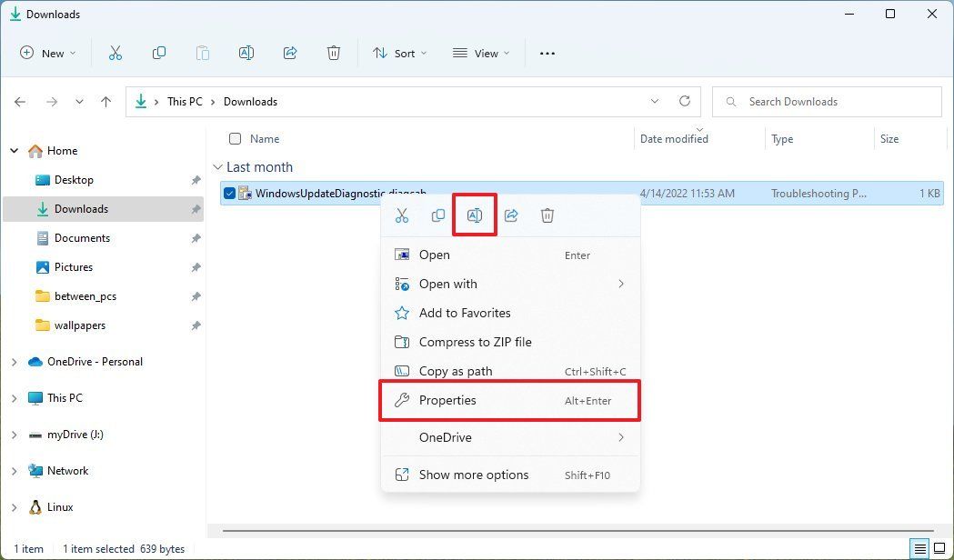Collapse the Home section in the sidebar
954x560 pixels.
(x=13, y=150)
